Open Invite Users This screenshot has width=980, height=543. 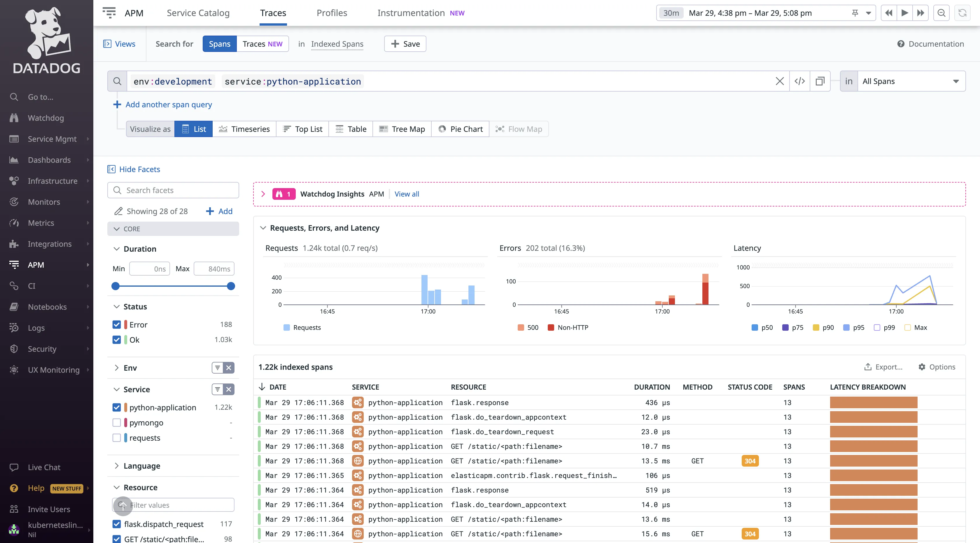[x=49, y=509]
